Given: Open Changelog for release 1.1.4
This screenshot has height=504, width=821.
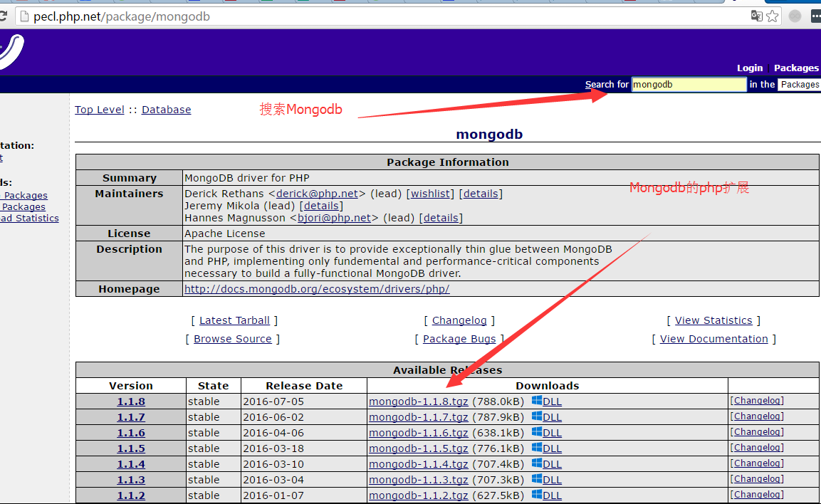Looking at the screenshot, I should (757, 463).
